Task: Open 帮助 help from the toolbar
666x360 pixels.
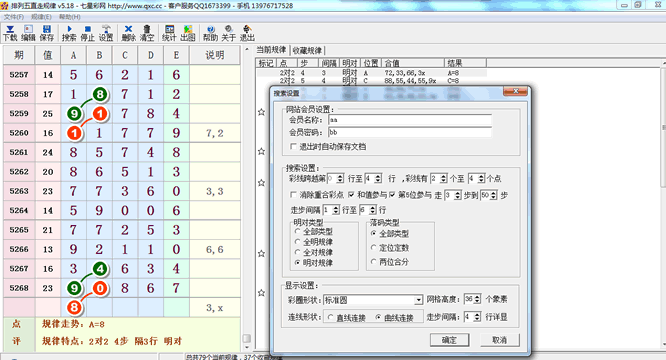Action: click(x=210, y=33)
